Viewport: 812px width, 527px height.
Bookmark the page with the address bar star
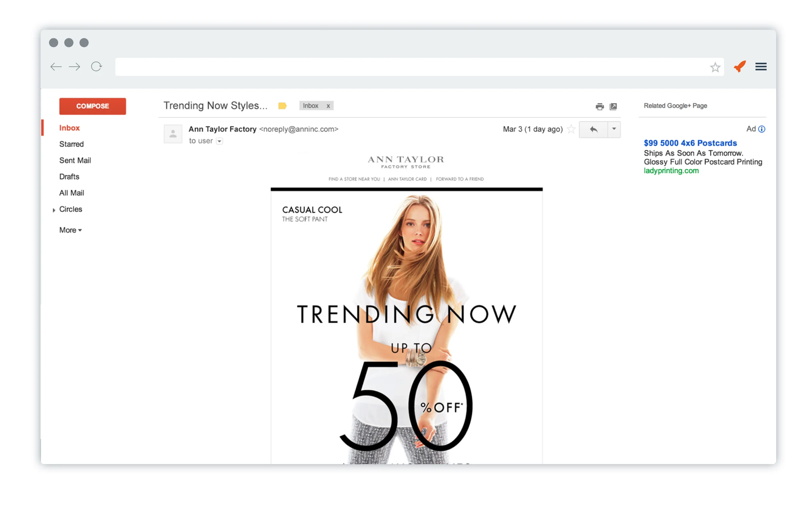(x=715, y=67)
